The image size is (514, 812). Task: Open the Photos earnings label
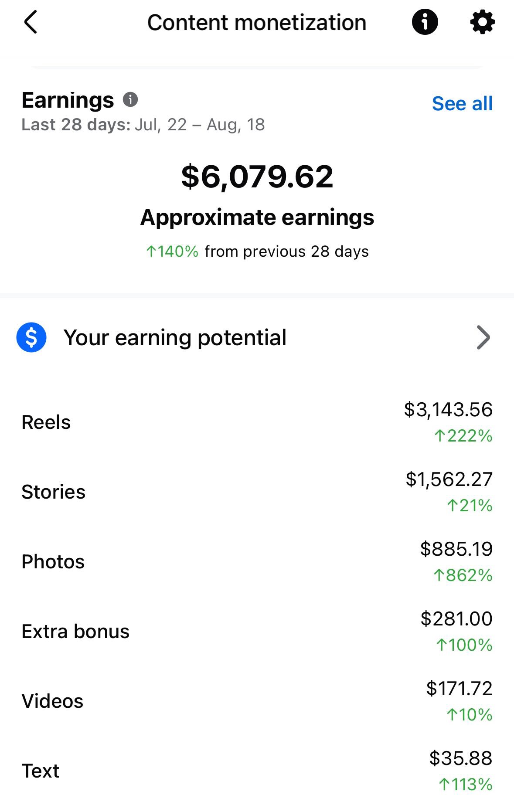[53, 562]
